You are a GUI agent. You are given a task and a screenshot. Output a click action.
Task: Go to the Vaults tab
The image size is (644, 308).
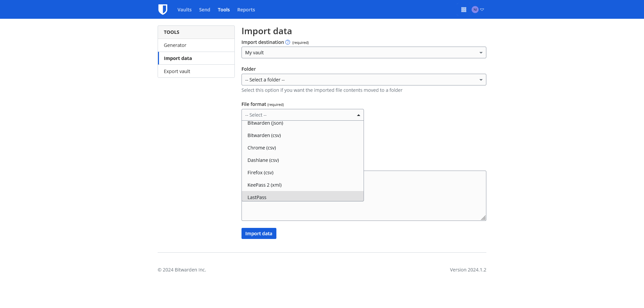click(184, 10)
